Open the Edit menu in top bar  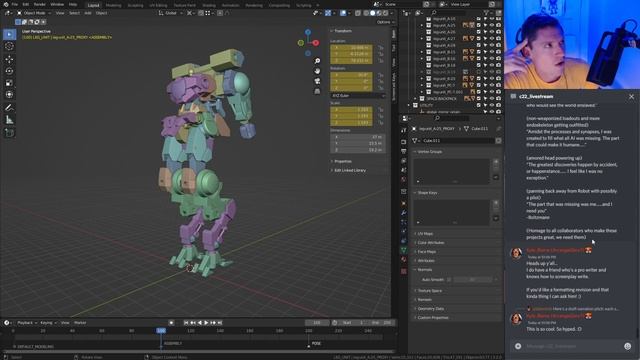tap(26, 4)
